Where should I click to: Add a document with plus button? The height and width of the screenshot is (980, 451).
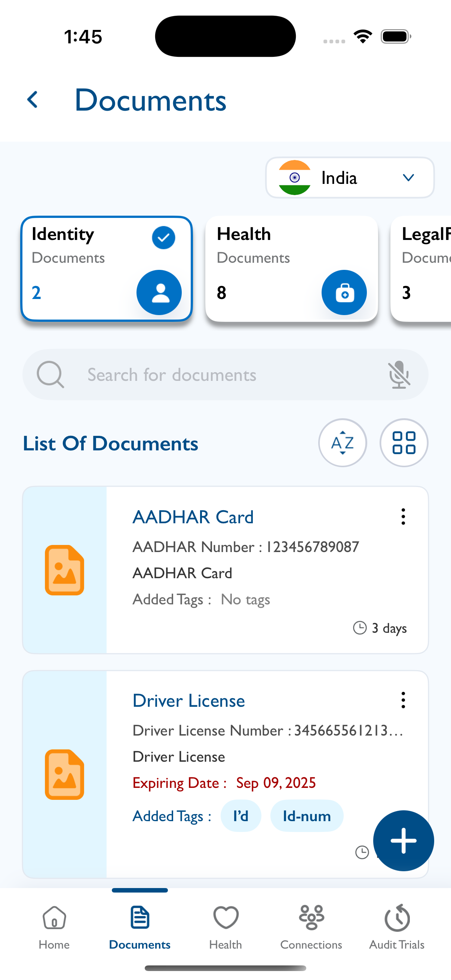404,841
